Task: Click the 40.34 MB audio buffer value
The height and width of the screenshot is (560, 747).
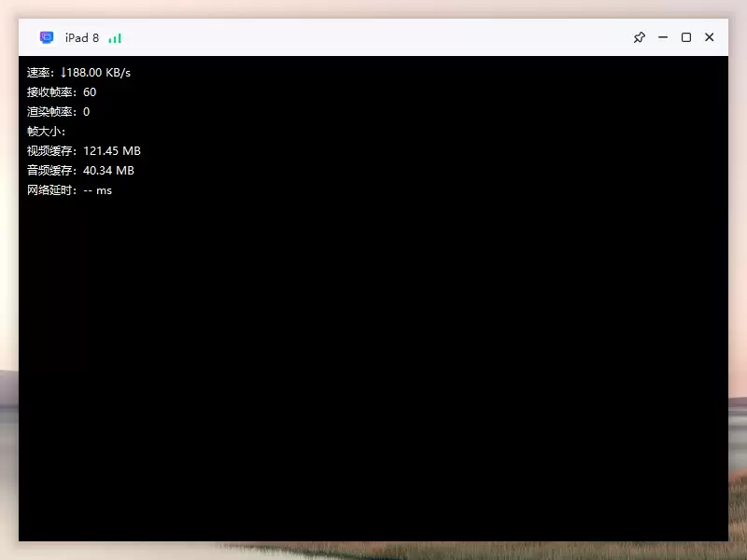Action: click(x=108, y=171)
